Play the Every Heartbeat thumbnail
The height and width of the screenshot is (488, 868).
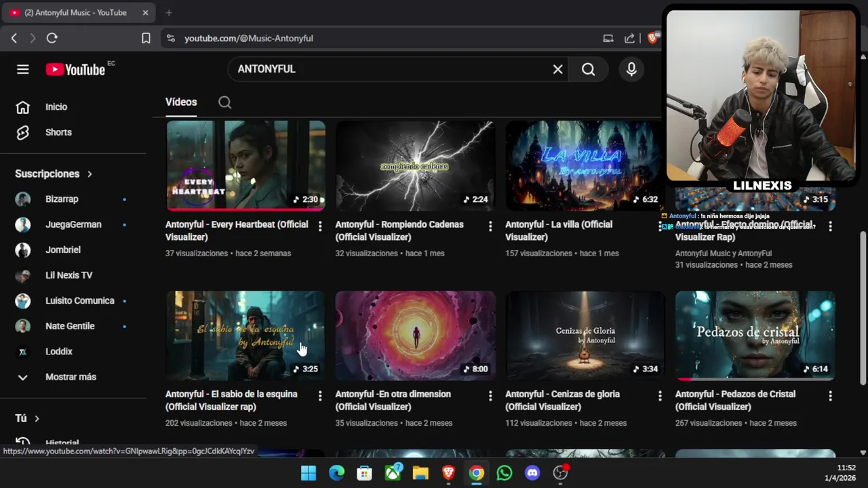[246, 165]
